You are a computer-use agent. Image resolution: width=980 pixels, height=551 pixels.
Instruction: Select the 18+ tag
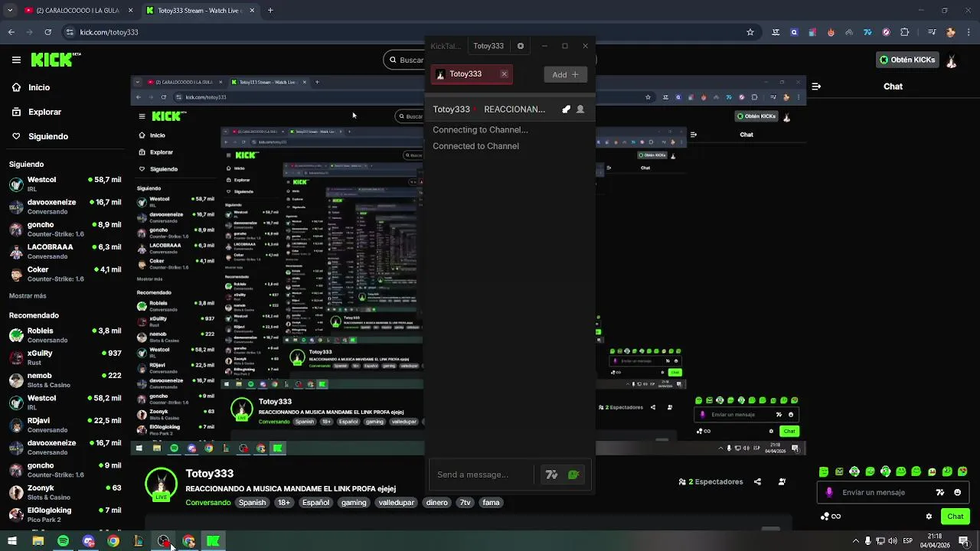coord(284,503)
